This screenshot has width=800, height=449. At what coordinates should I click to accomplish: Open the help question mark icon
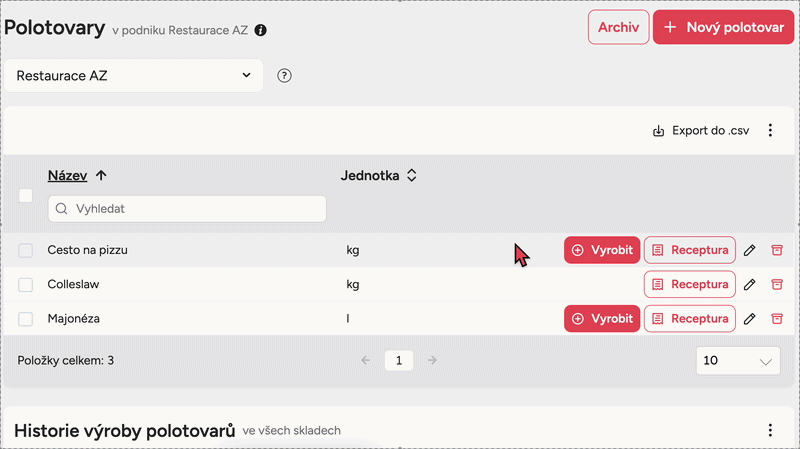pyautogui.click(x=284, y=75)
